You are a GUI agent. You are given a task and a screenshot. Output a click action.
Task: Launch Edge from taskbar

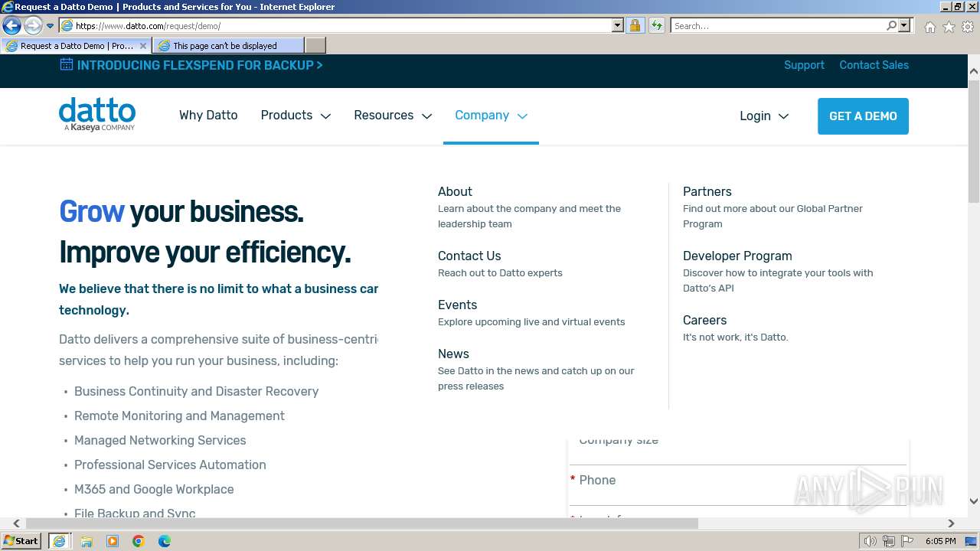click(x=165, y=541)
